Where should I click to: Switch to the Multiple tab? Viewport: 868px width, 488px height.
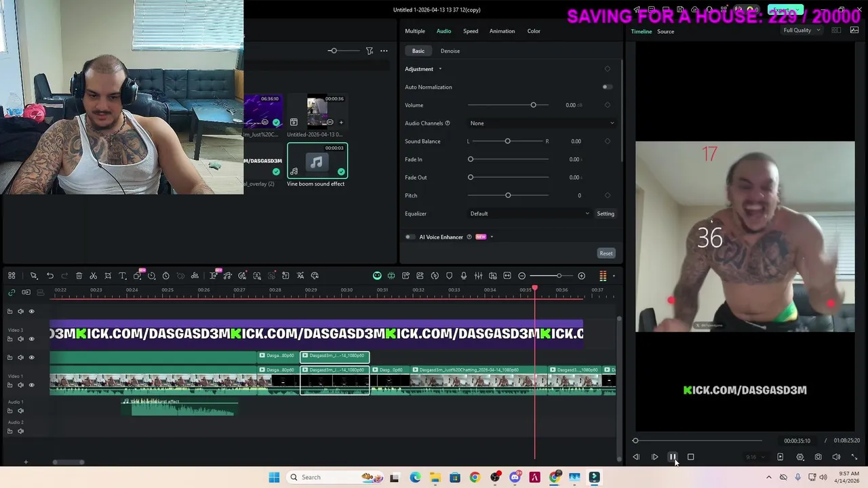pos(415,31)
